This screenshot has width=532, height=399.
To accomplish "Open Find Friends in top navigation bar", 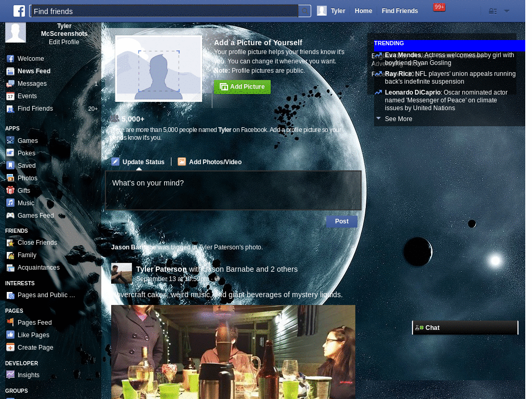I will tap(400, 11).
